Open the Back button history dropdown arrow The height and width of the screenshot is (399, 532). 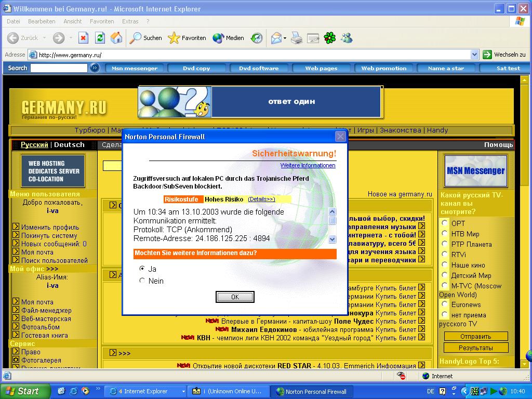pos(45,38)
